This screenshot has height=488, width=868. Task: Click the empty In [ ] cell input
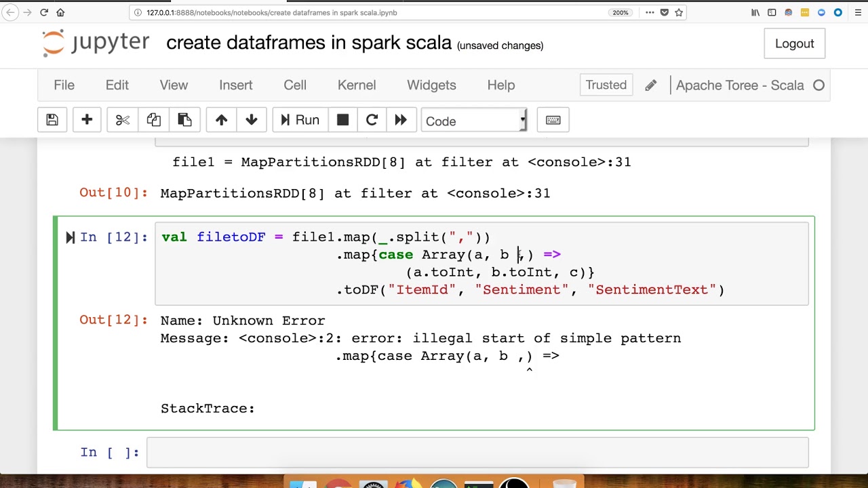tap(477, 452)
